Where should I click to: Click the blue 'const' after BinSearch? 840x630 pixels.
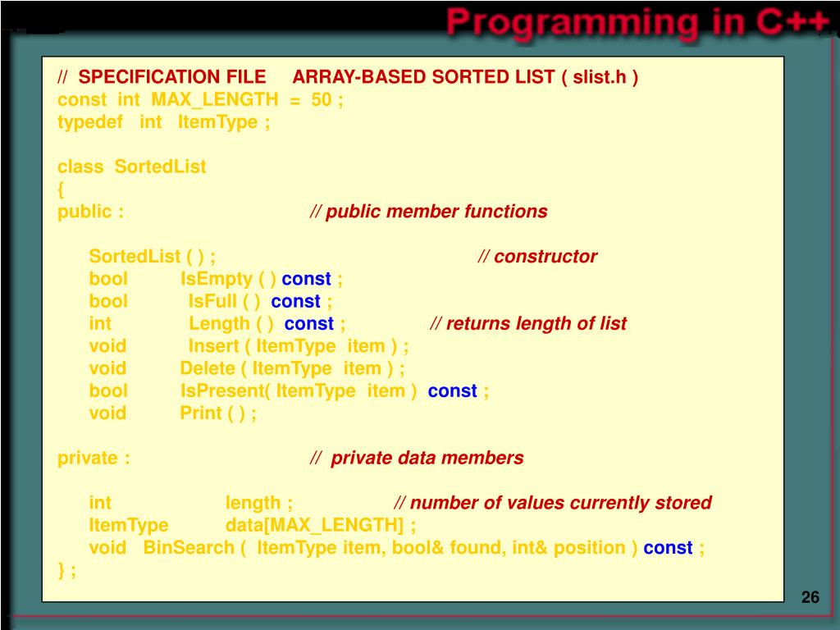coord(668,547)
